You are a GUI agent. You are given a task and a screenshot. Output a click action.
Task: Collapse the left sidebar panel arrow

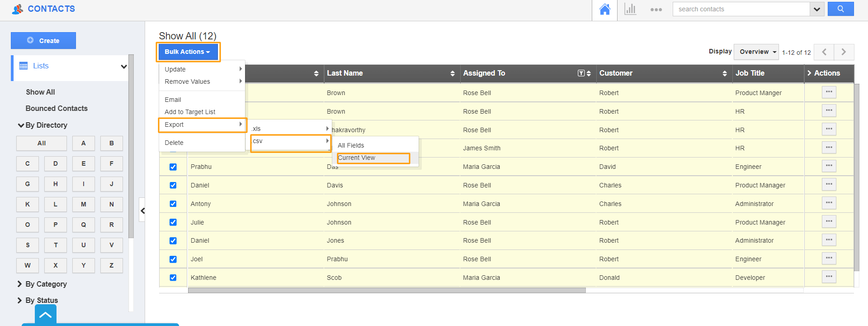tap(142, 211)
